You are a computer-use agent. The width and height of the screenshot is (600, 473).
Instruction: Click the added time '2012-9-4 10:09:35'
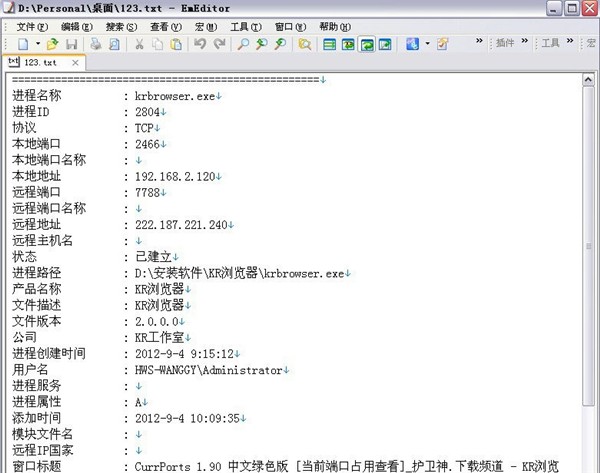click(x=187, y=418)
